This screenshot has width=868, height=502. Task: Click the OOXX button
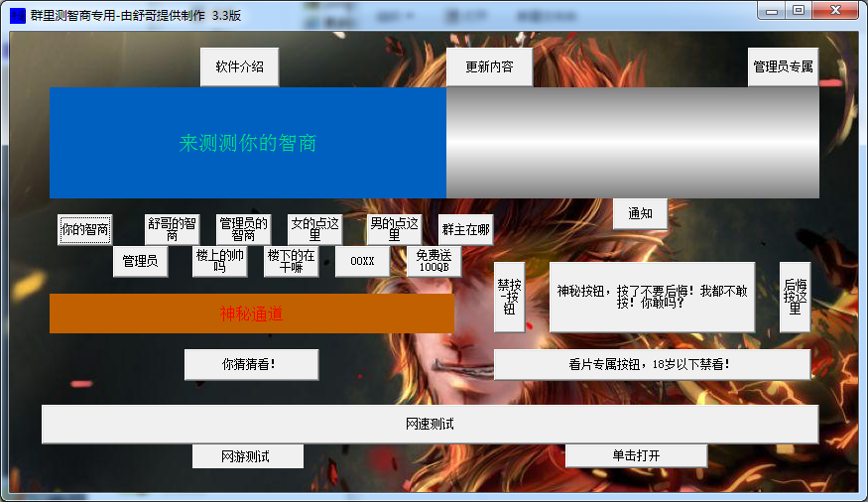tap(362, 261)
